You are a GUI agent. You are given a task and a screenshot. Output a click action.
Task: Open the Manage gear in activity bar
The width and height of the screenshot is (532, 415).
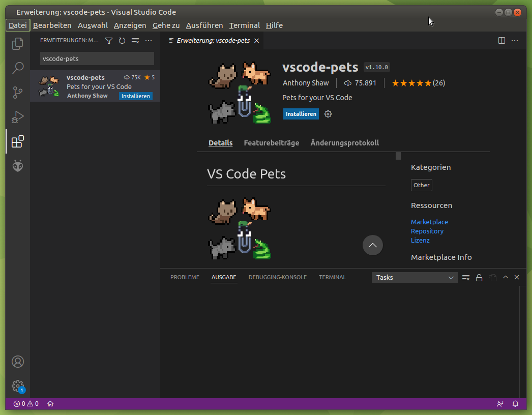[18, 386]
